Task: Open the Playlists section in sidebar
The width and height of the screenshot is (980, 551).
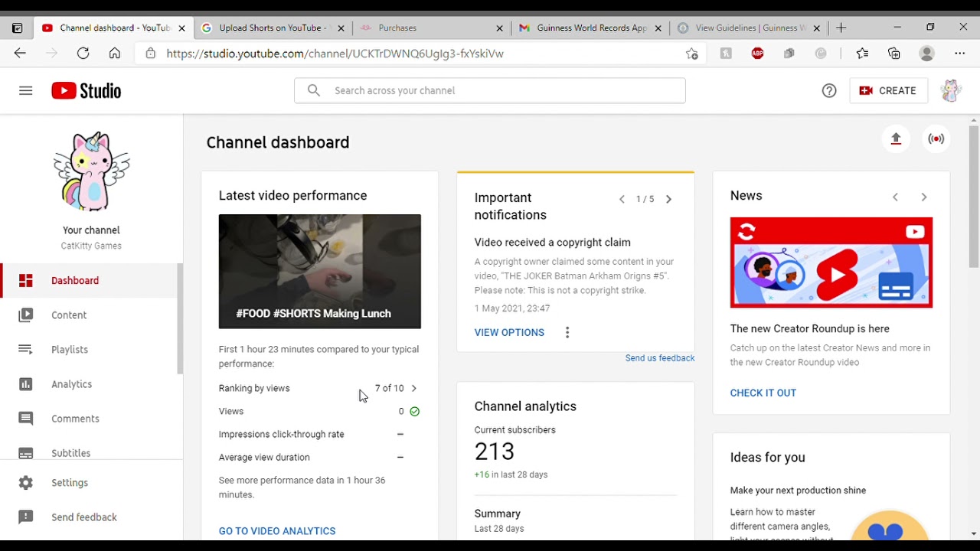Action: [90, 349]
